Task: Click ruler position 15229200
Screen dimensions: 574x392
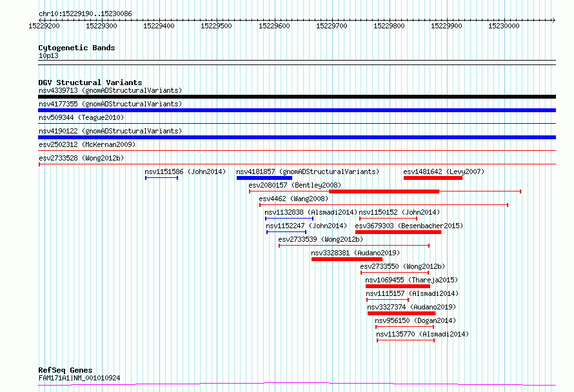Action: pos(44,26)
